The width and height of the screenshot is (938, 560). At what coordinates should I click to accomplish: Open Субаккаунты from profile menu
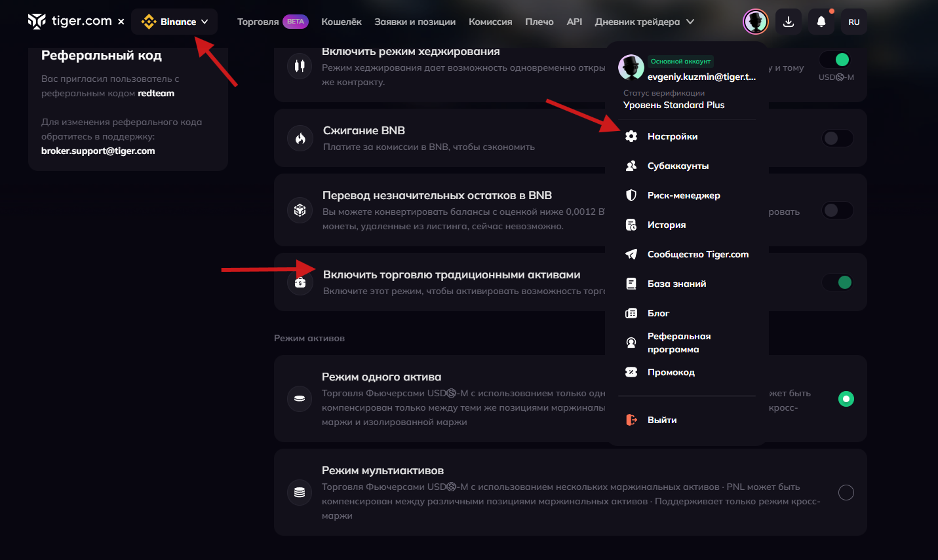click(678, 166)
